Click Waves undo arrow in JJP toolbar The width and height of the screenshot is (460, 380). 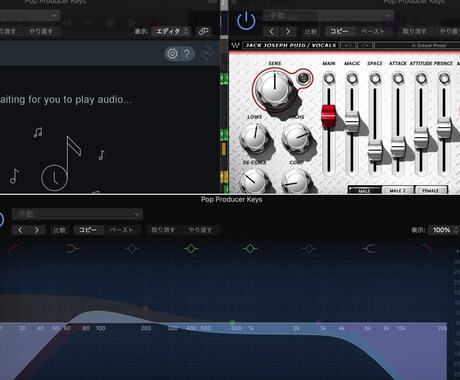tap(348, 45)
